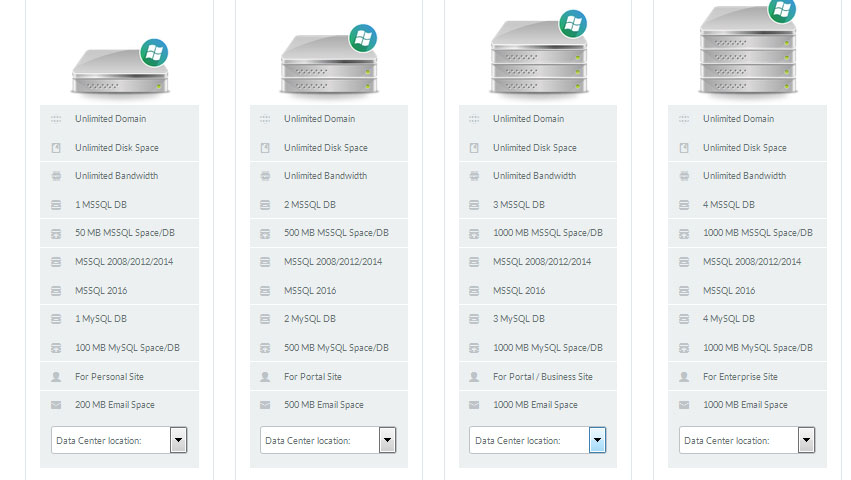The width and height of the screenshot is (851, 480).
Task: Click the storage icon beside 100 MB MySQL Space/DB
Action: tap(56, 348)
